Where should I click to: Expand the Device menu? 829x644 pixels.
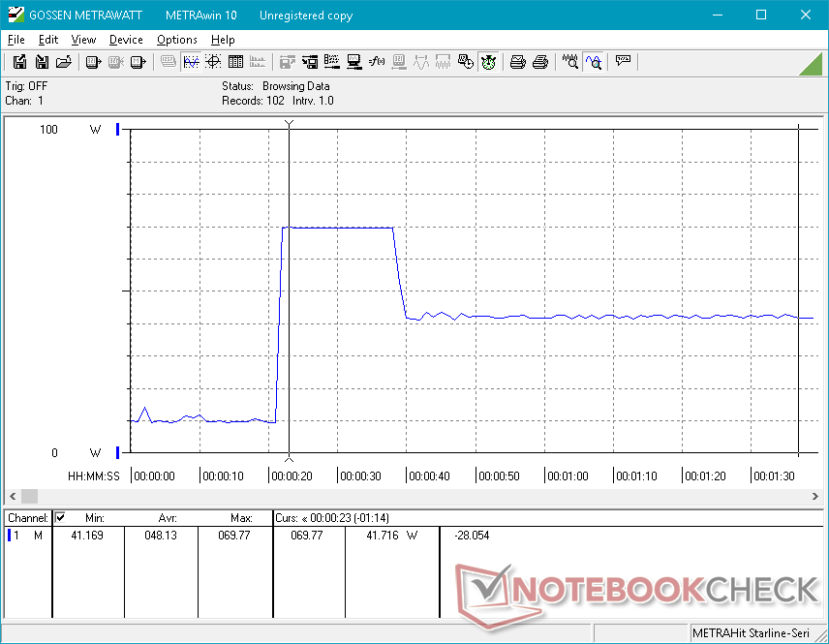point(126,40)
